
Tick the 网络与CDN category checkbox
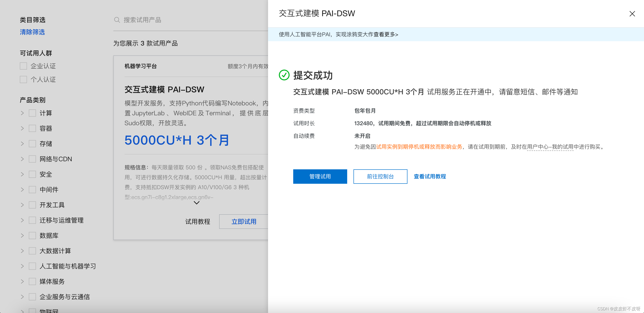coord(32,159)
